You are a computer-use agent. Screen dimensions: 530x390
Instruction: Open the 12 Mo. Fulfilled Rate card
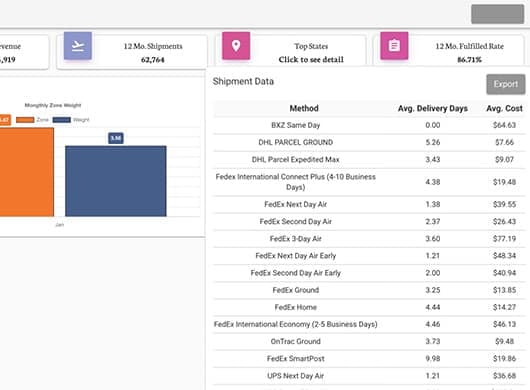(449, 51)
